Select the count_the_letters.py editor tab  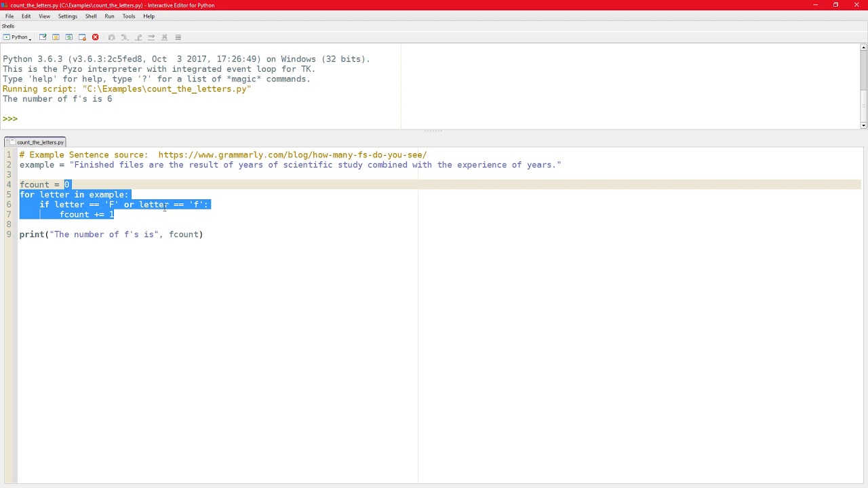click(35, 142)
